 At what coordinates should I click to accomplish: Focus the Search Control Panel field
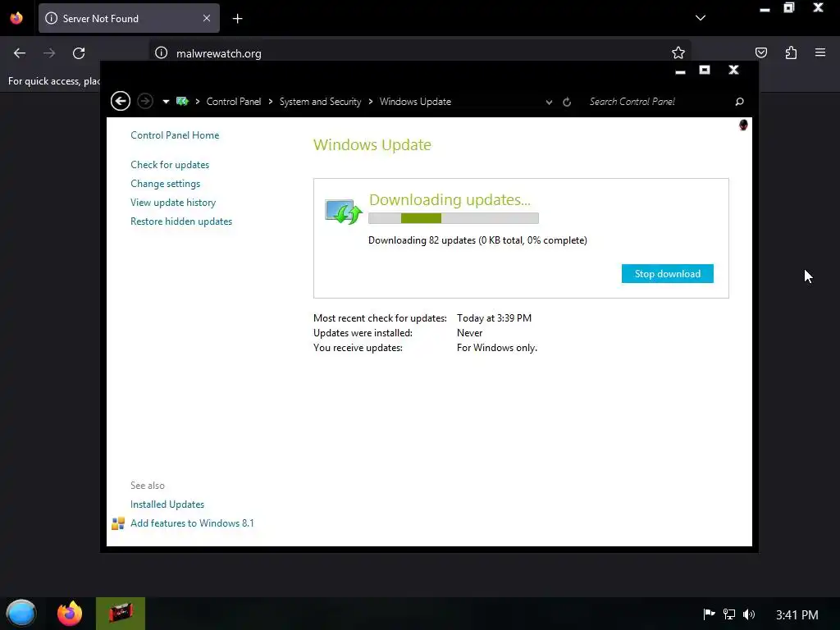coord(659,102)
